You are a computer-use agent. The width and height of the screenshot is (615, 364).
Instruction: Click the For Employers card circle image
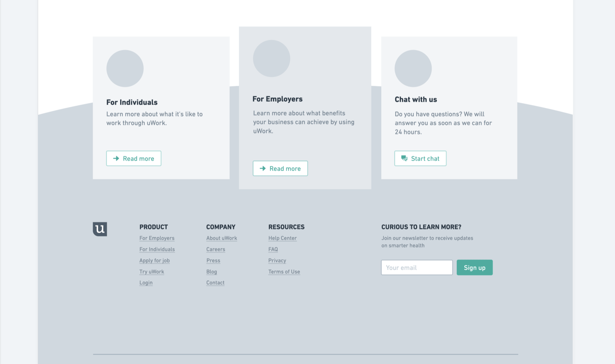[x=271, y=59]
